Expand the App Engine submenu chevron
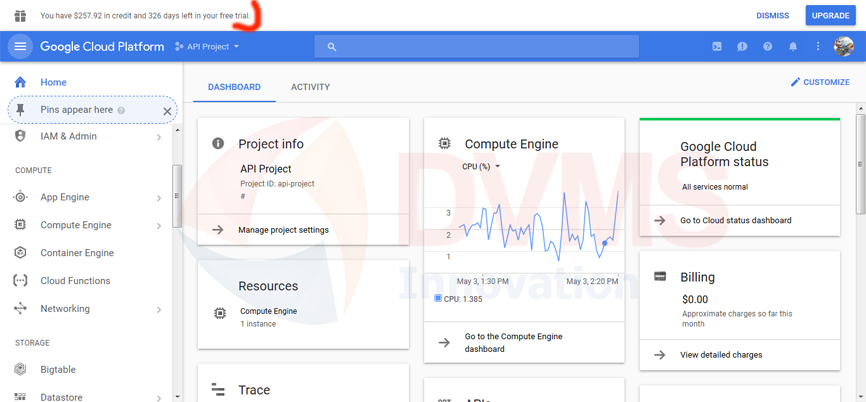 pyautogui.click(x=159, y=198)
